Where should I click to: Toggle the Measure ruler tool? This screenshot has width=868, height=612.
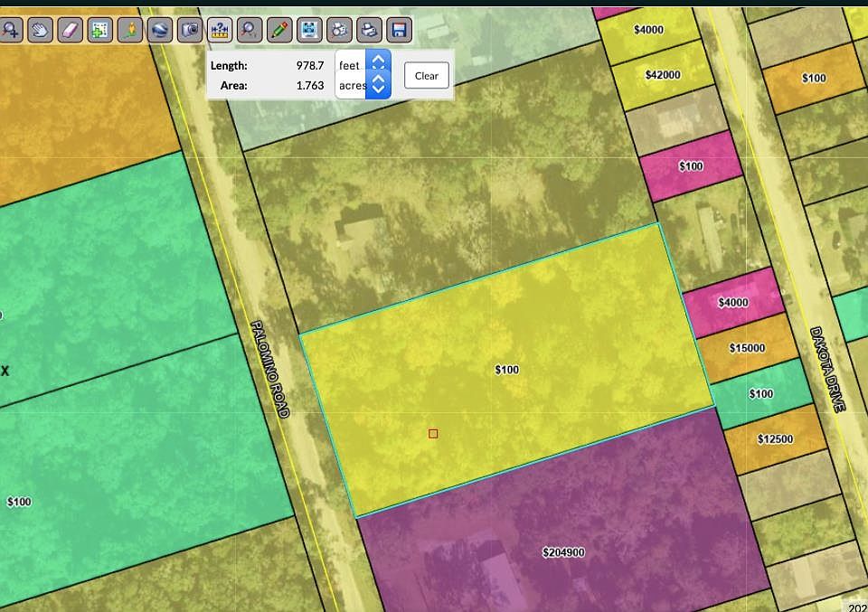coord(220,30)
